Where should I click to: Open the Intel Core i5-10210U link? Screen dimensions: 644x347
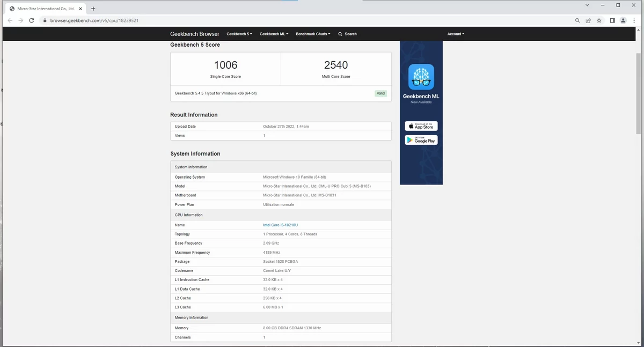pyautogui.click(x=280, y=225)
